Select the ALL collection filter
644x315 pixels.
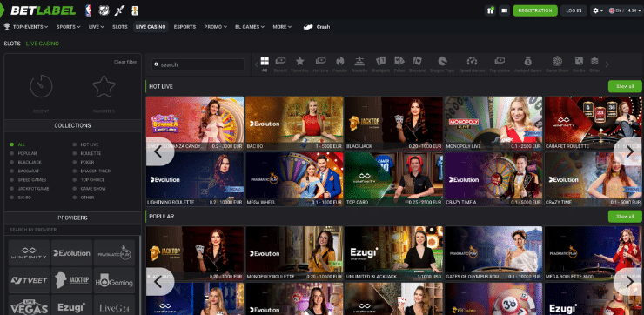click(x=17, y=144)
